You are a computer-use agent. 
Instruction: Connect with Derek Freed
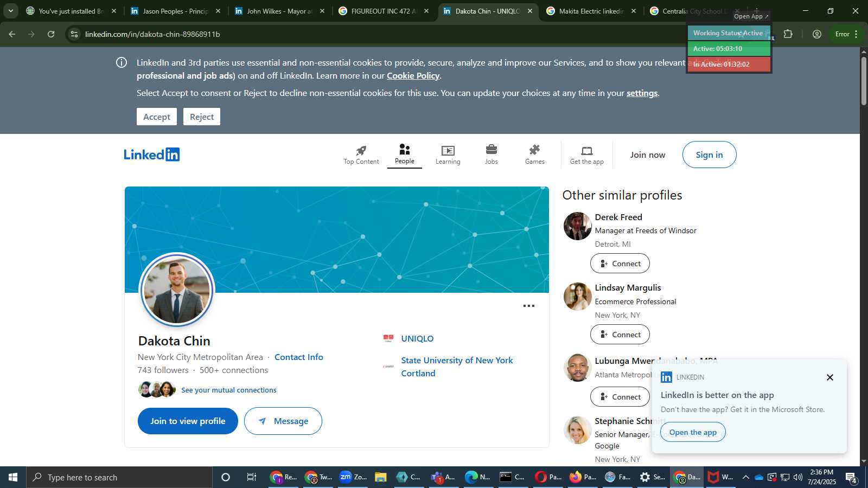coord(620,264)
